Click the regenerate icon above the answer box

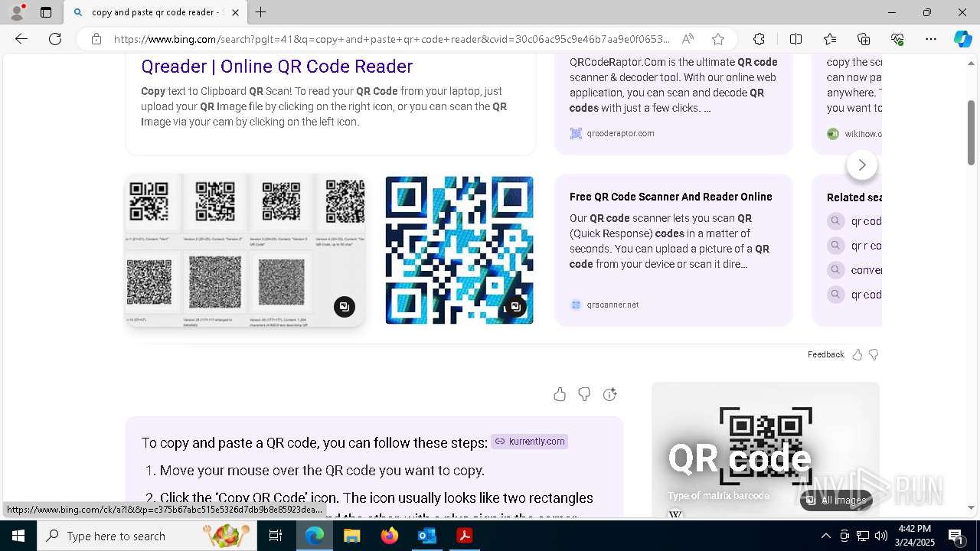(609, 394)
